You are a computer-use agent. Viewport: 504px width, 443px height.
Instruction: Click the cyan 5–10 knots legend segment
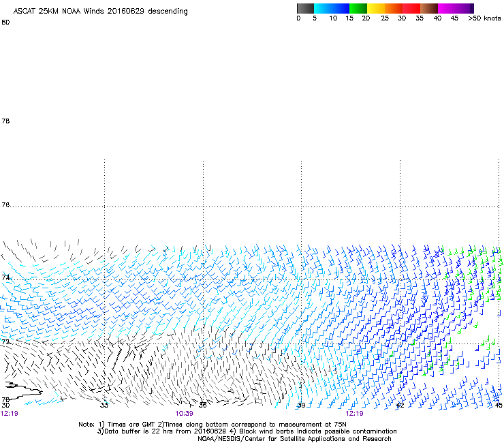pyautogui.click(x=323, y=8)
